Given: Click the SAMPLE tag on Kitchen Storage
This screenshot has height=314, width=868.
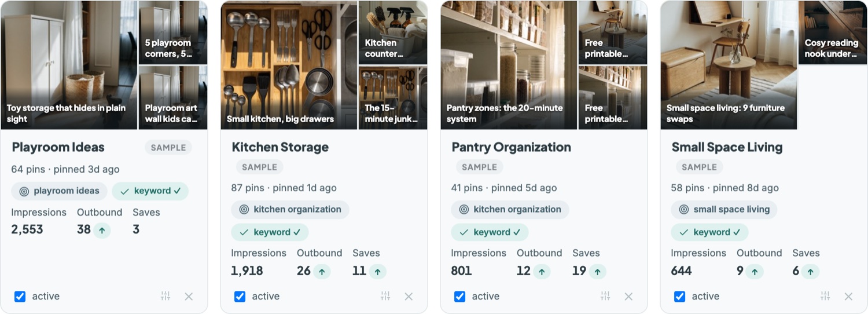Looking at the screenshot, I should click(260, 167).
